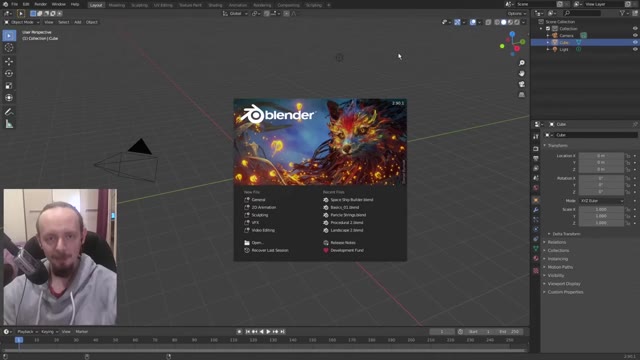Toggle visibility of the Light object
Viewport: 640px width, 360px height.
tap(635, 49)
